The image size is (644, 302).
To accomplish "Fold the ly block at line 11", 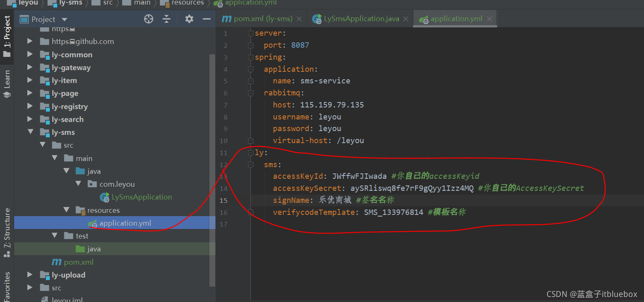I will pos(250,153).
